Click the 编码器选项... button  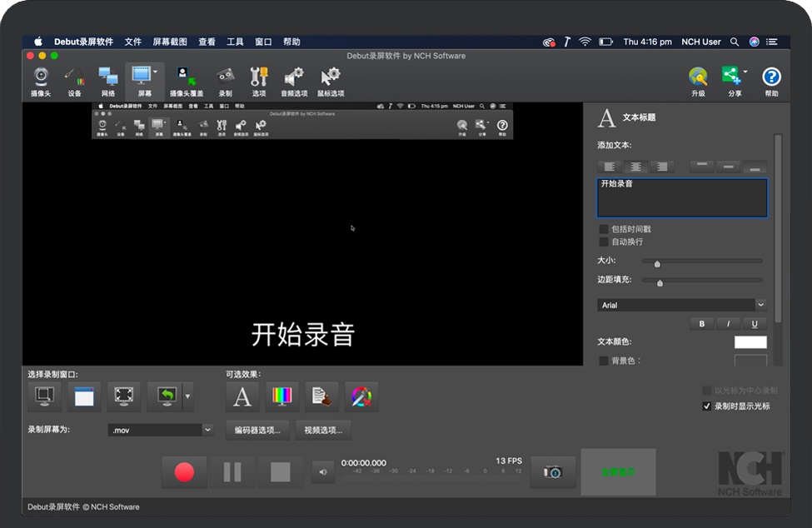(257, 430)
